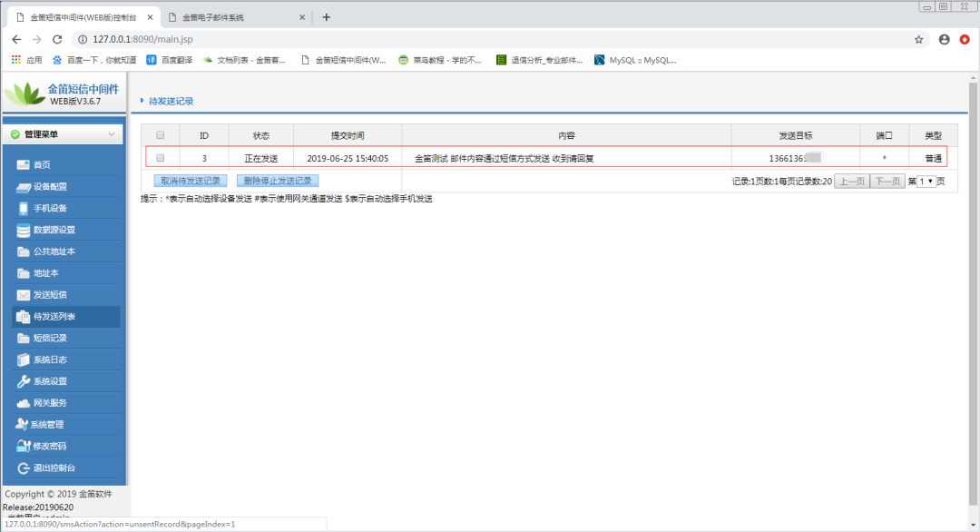This screenshot has height=532, width=980.
Task: Click the message content cell 金笛测试
Action: pos(566,158)
